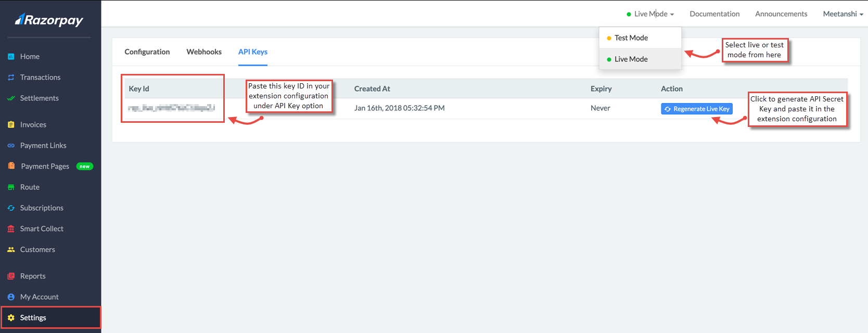Image resolution: width=868 pixels, height=333 pixels.
Task: Expand the Live Mode dropdown
Action: click(650, 14)
